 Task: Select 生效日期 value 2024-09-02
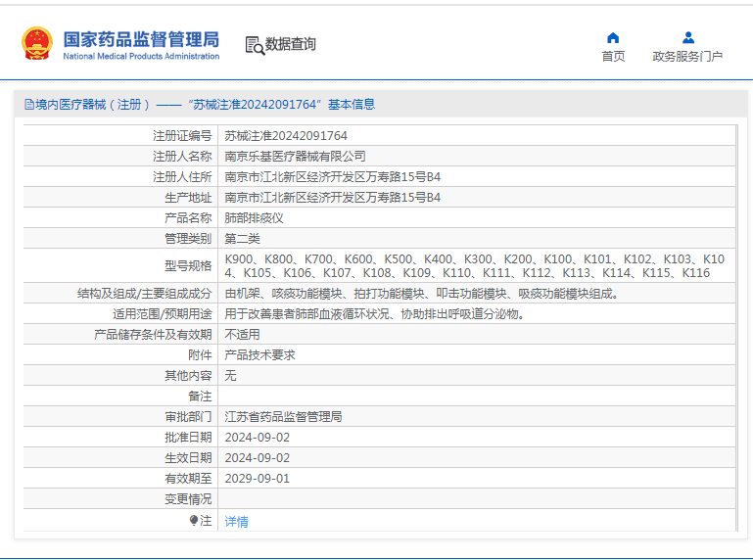tap(258, 458)
